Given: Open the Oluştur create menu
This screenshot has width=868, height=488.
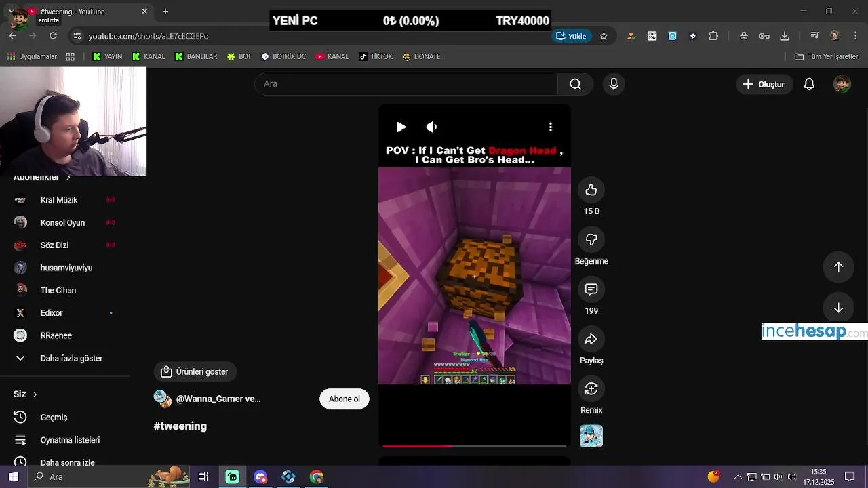Looking at the screenshot, I should (x=764, y=84).
